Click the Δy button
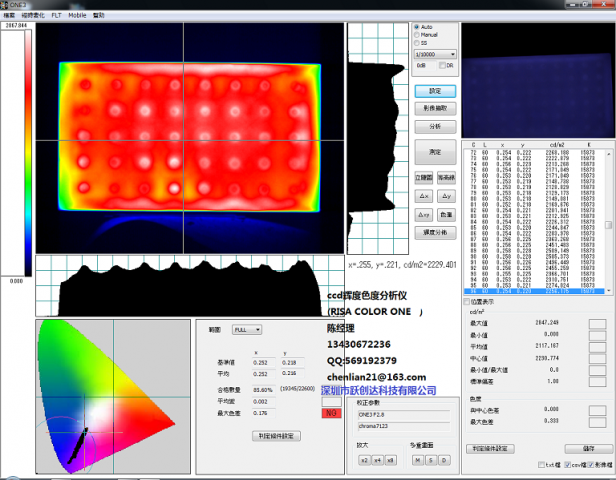 click(x=446, y=197)
